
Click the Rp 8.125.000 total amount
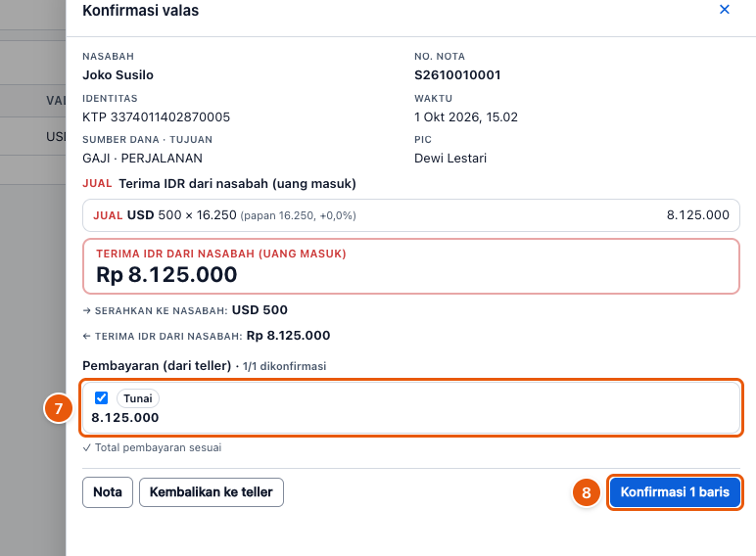166,275
